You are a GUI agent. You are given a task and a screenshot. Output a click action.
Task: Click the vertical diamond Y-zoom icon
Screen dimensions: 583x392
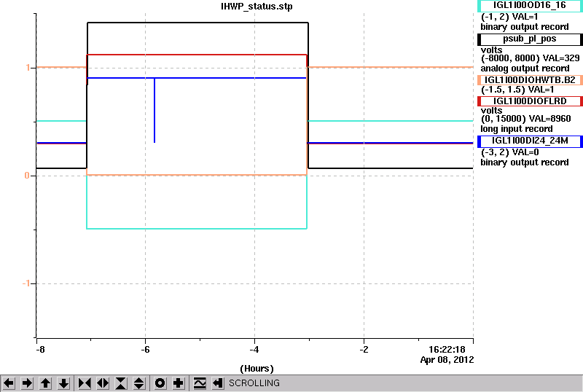[x=139, y=383]
